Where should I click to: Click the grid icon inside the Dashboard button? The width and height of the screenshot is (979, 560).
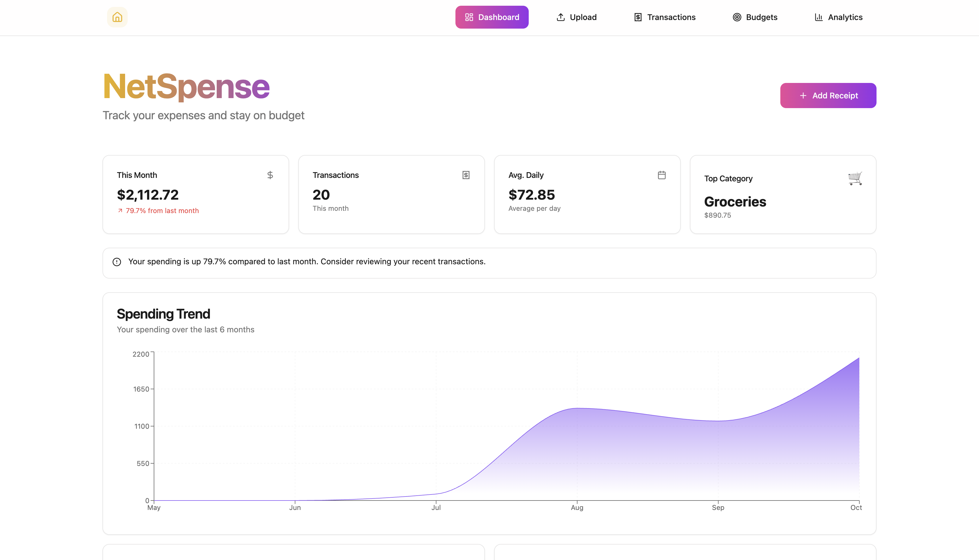[x=469, y=17]
